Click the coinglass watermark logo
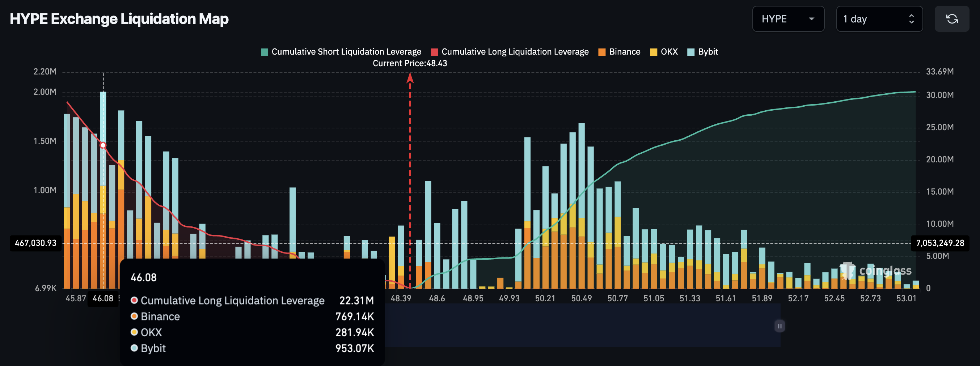Image resolution: width=980 pixels, height=366 pixels. point(875,271)
